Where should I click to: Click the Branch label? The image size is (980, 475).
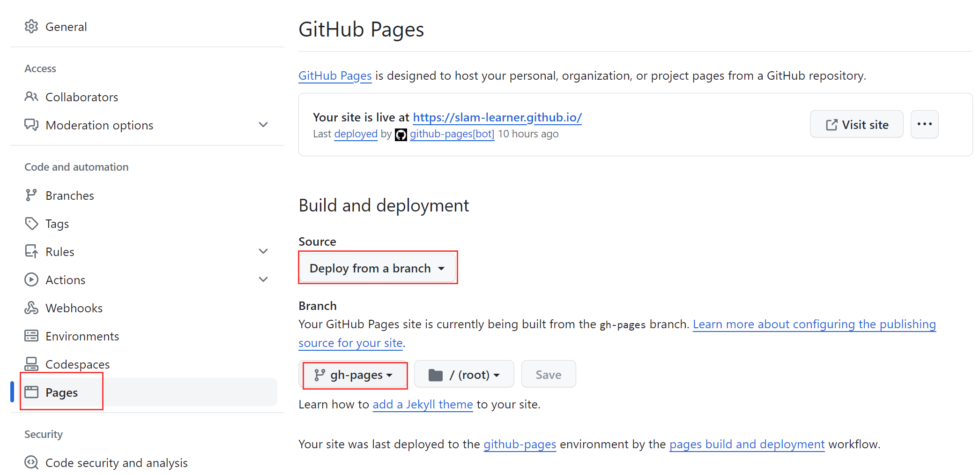pyautogui.click(x=318, y=306)
